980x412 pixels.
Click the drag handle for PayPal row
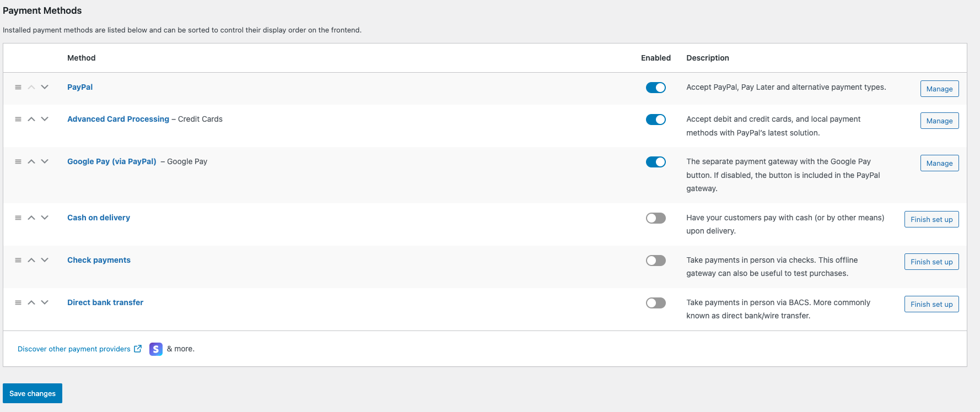(x=18, y=87)
